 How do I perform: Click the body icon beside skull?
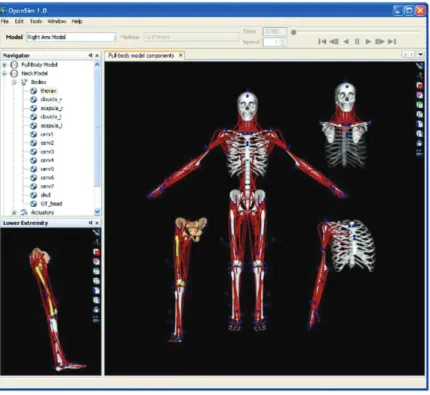[x=33, y=195]
